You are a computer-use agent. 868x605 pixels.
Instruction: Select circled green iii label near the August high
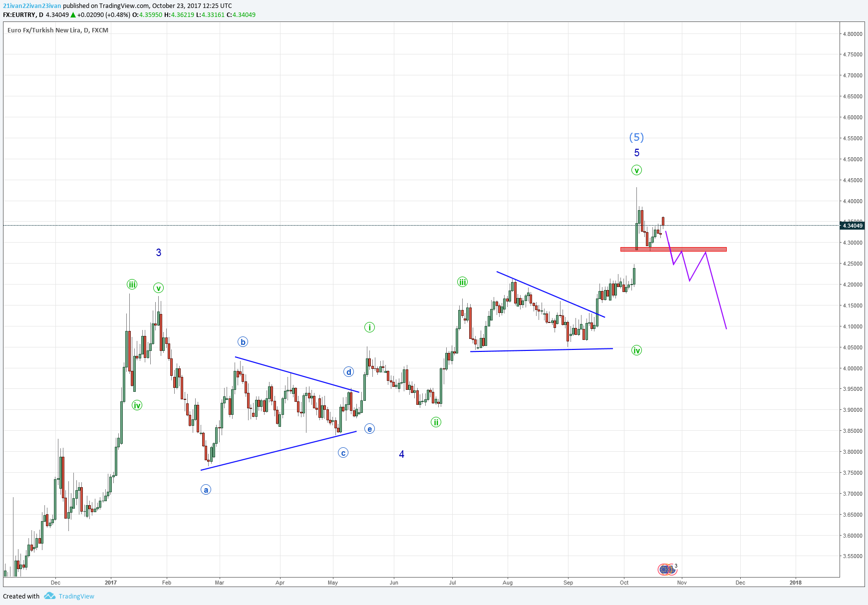click(462, 282)
